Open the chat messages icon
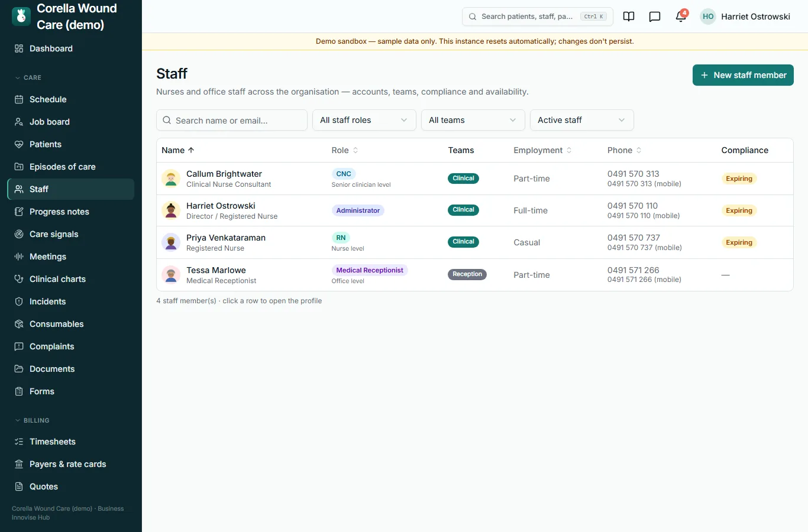Screen dimensions: 808x532 click(x=655, y=17)
